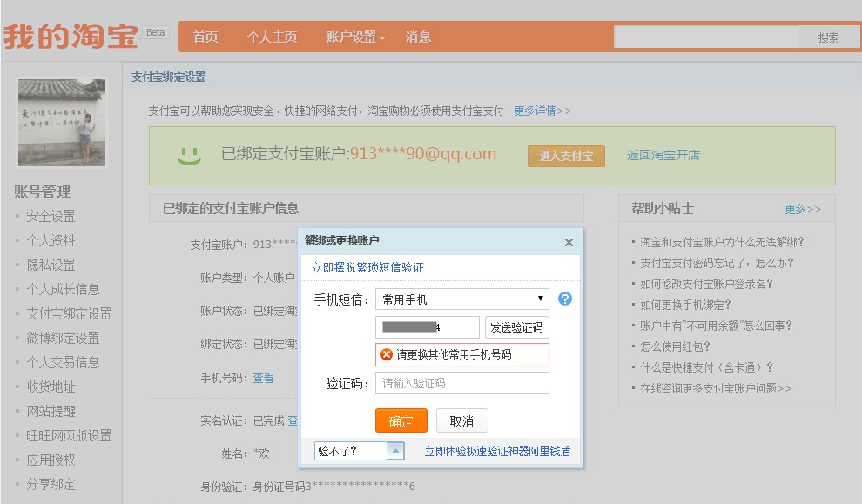Screen dimensions: 862x504
Task: Open the 账户设置 menu
Action: click(355, 37)
